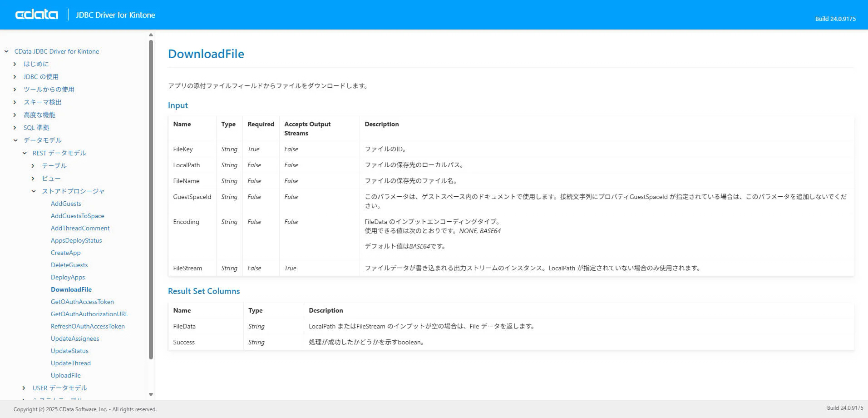This screenshot has height=418, width=868.
Task: Select RefreshOAuthAccessToken in sidebar
Action: pos(88,326)
